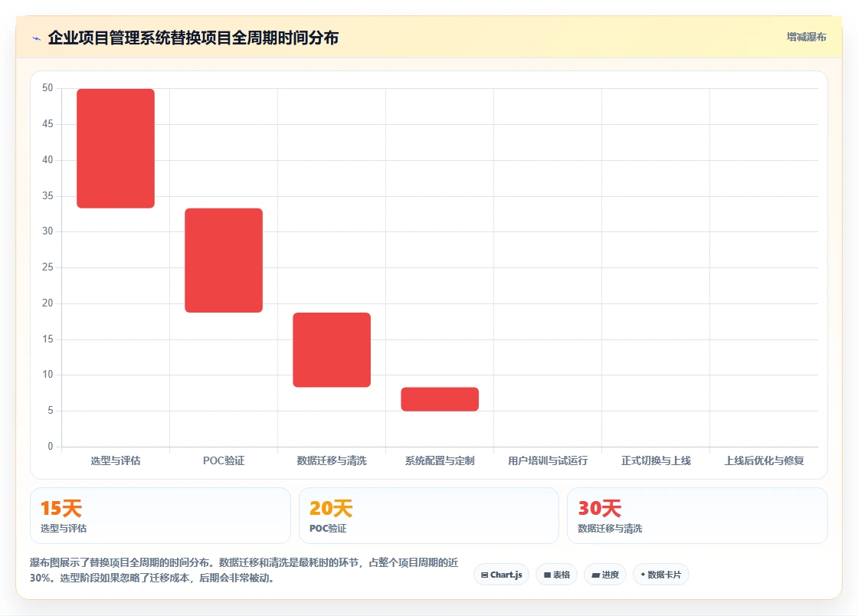This screenshot has width=858, height=616.
Task: Click x-axis label 选型与评估
Action: click(x=116, y=460)
